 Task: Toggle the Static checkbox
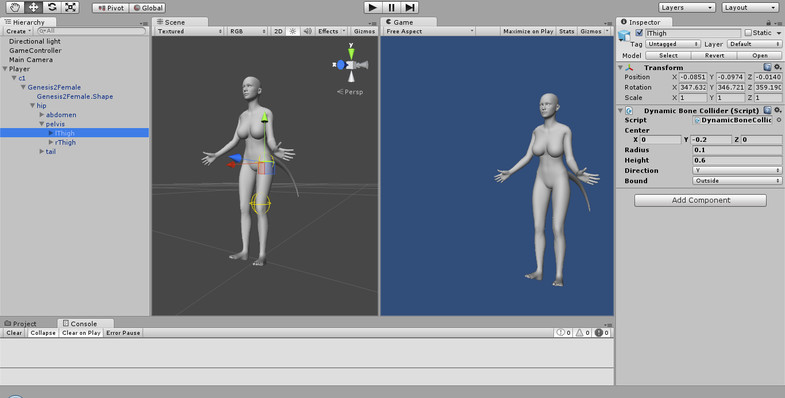[x=748, y=33]
